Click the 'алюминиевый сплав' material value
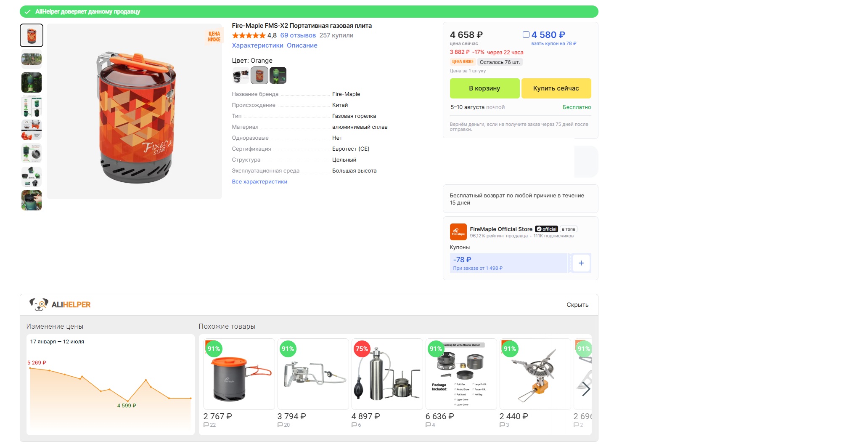Viewport: 868px width, 444px height. (360, 127)
